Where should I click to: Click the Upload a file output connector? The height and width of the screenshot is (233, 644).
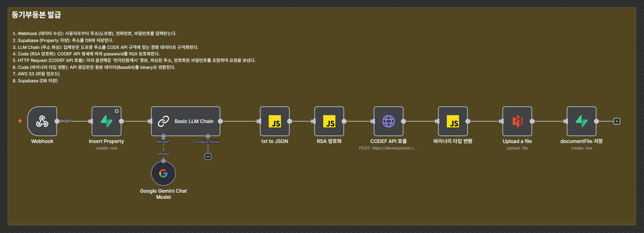click(532, 121)
